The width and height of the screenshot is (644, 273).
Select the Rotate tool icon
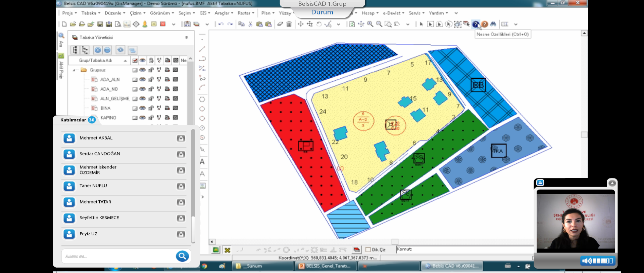(x=319, y=24)
